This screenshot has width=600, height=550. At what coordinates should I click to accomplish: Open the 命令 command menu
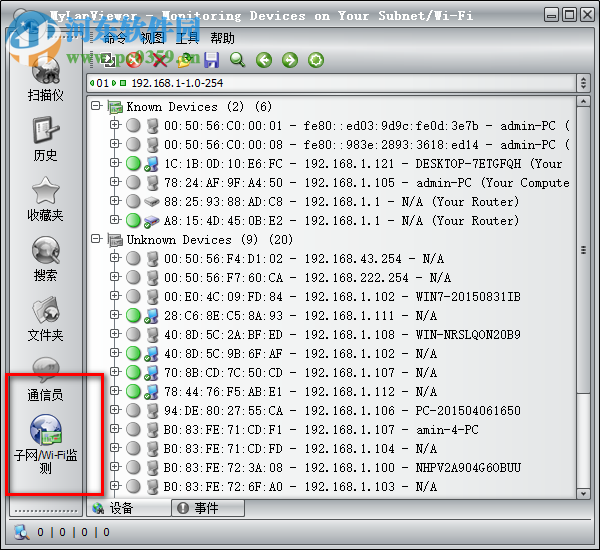[x=115, y=38]
